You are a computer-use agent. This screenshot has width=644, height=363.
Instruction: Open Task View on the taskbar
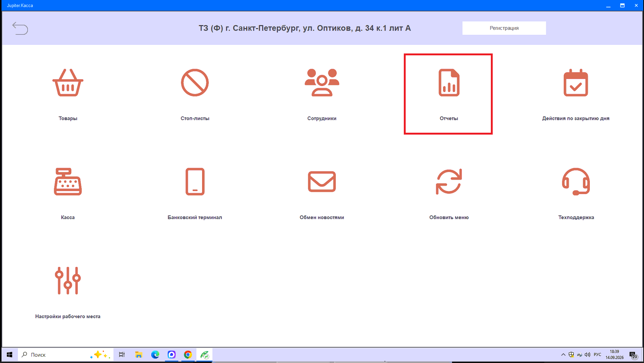coord(122,355)
